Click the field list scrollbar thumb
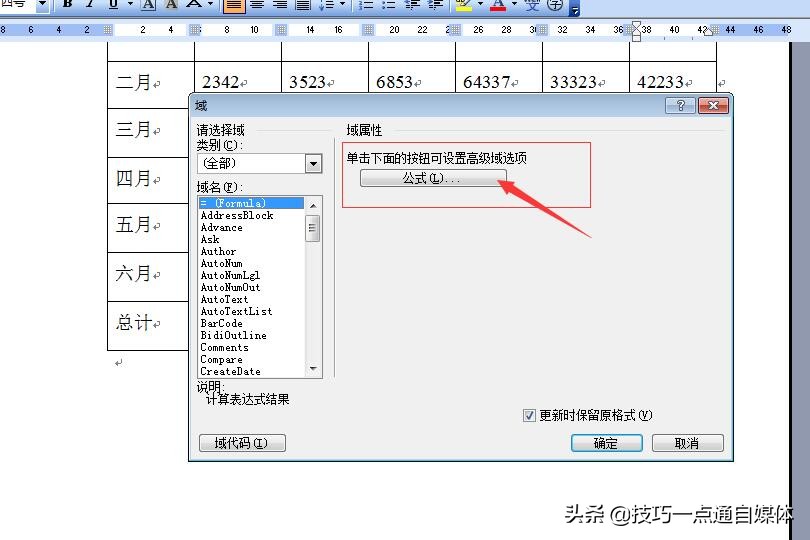Viewport: 810px width, 540px height. (313, 229)
